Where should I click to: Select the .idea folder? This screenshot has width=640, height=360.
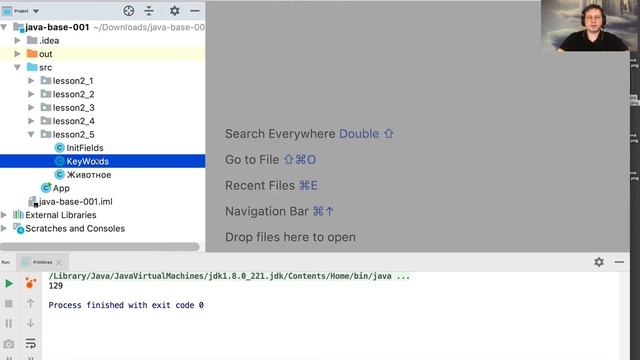point(49,40)
